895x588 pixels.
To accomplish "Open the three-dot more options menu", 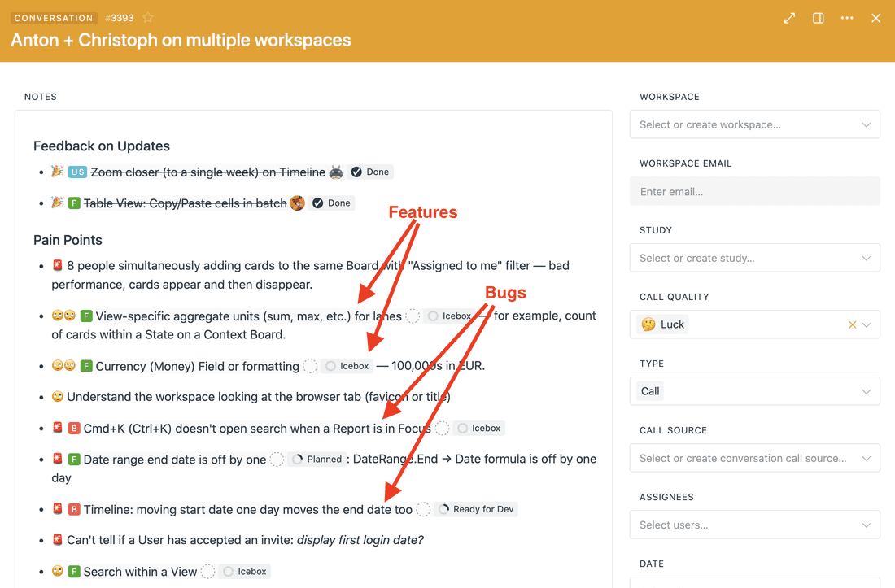I will 847,17.
